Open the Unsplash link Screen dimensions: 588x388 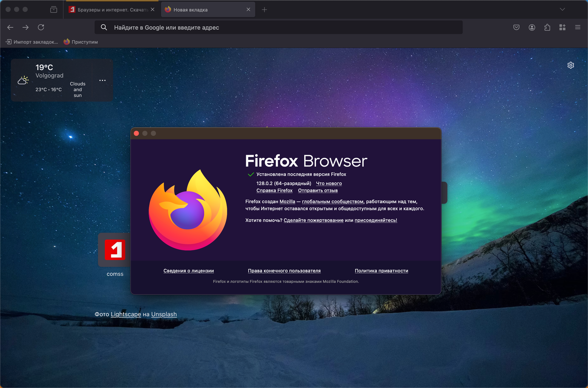tap(164, 314)
